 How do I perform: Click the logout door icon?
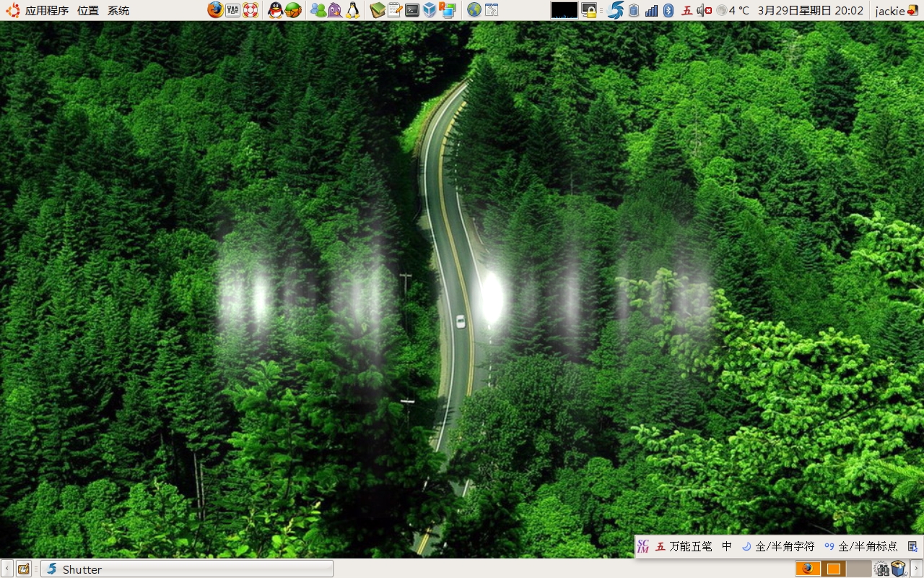pyautogui.click(x=912, y=10)
